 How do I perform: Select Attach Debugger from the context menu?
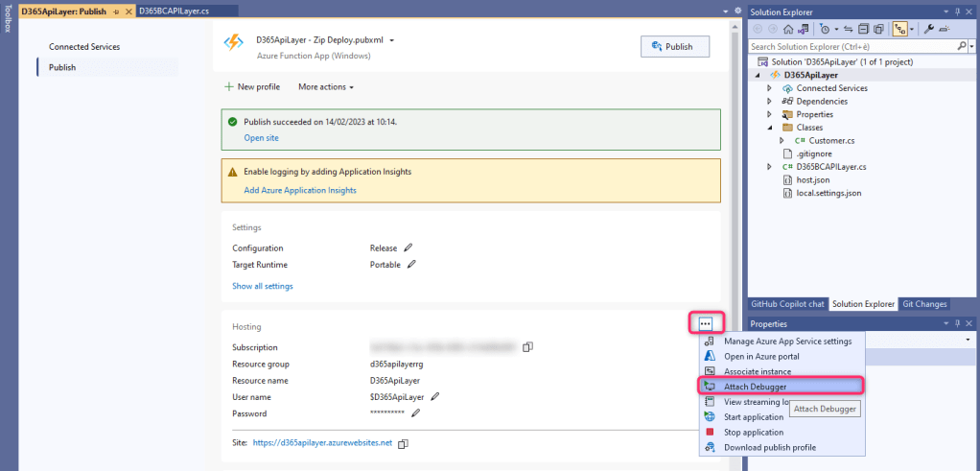tap(755, 387)
